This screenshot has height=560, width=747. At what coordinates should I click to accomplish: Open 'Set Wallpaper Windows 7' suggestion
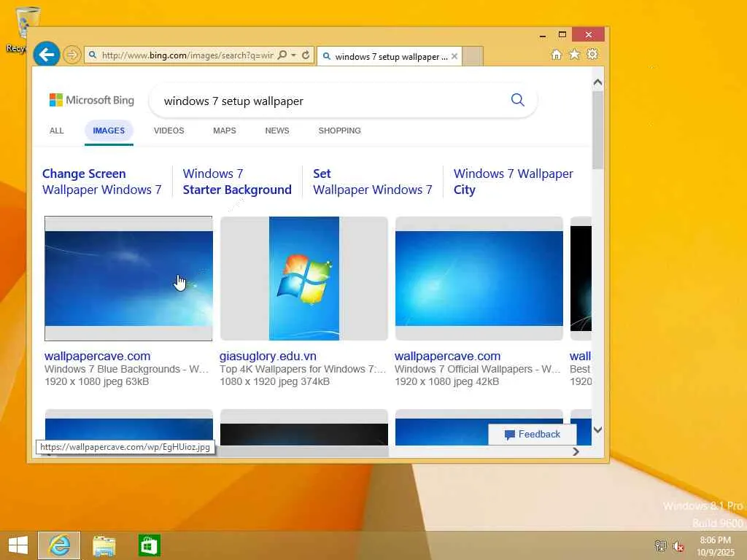click(373, 182)
